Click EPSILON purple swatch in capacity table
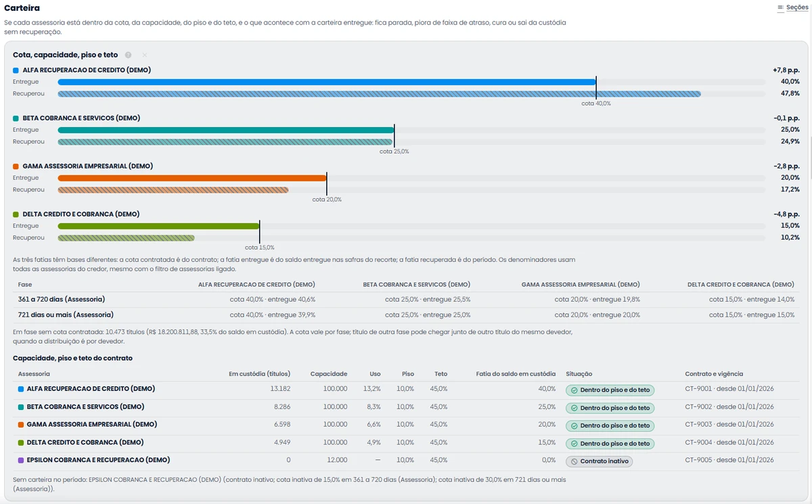 21,461
